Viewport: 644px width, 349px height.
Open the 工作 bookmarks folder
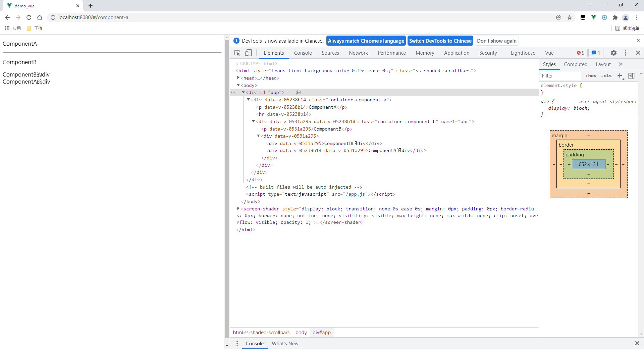click(x=35, y=28)
